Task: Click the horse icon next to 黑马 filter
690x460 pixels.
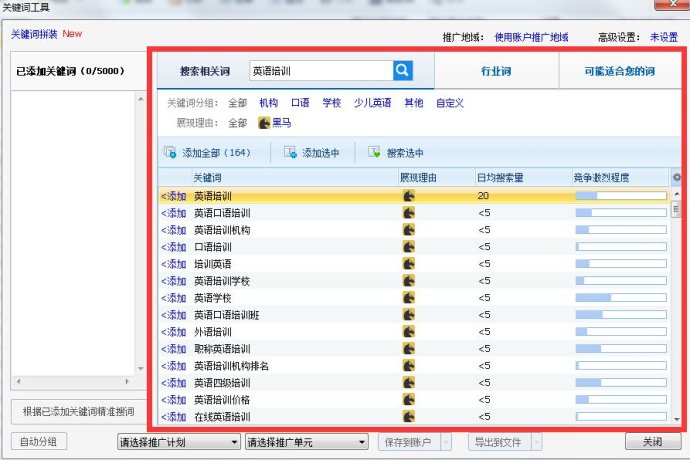Action: (x=264, y=123)
